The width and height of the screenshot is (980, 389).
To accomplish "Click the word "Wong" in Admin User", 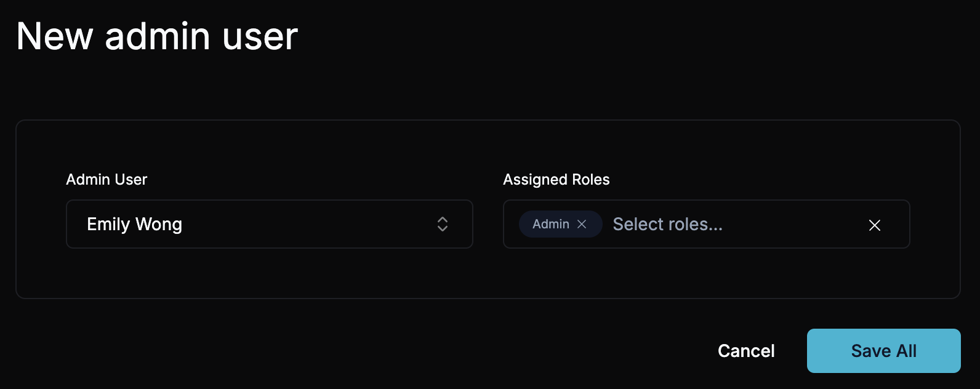I will coord(159,224).
